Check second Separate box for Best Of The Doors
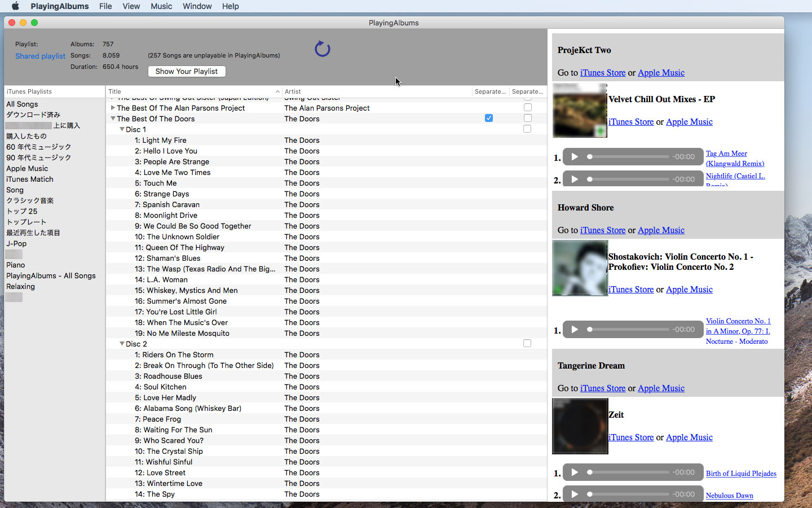The image size is (812, 508). click(x=527, y=118)
